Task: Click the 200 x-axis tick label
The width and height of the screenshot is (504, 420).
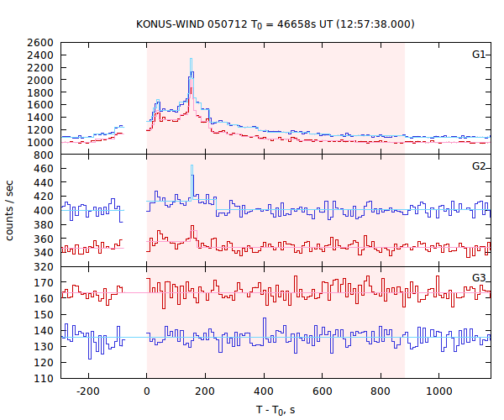Action: coord(205,391)
